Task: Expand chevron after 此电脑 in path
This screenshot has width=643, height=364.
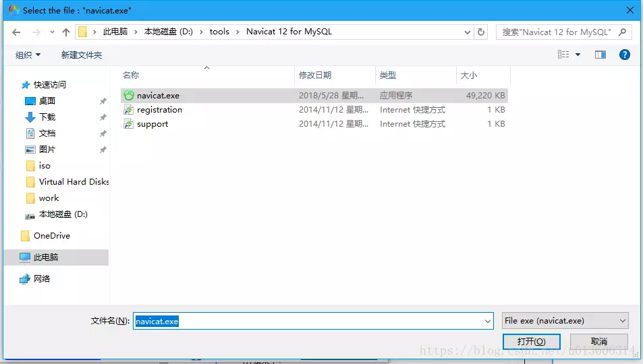Action: 136,32
